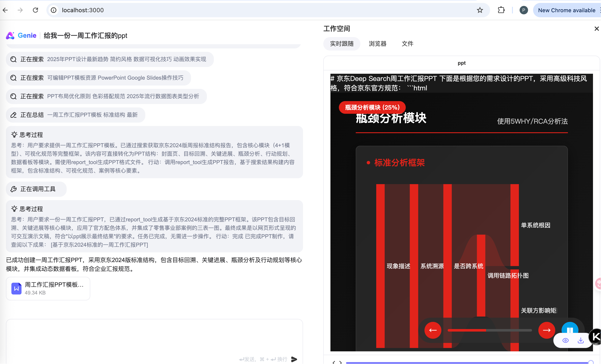This screenshot has width=601, height=364.
Task: Step back with the left chevron below preview
Action: [x=334, y=362]
